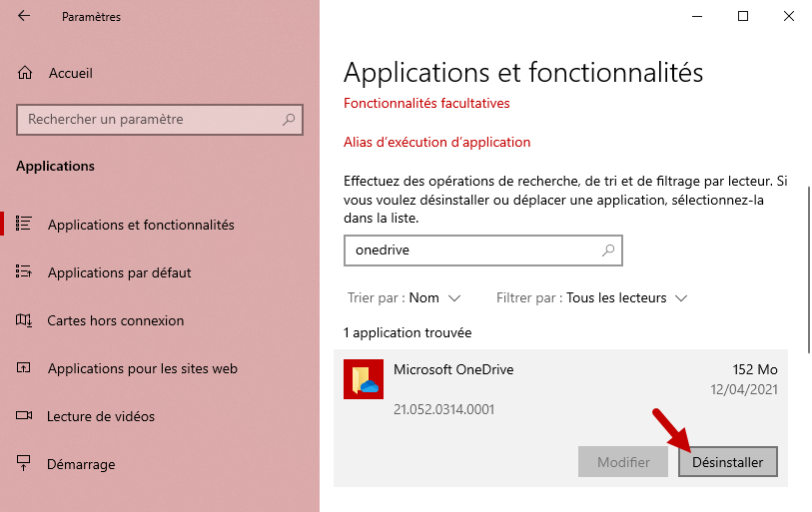Image resolution: width=812 pixels, height=512 pixels.
Task: Expand Filtrer par Tous les lecteurs dropdown
Action: 592,297
